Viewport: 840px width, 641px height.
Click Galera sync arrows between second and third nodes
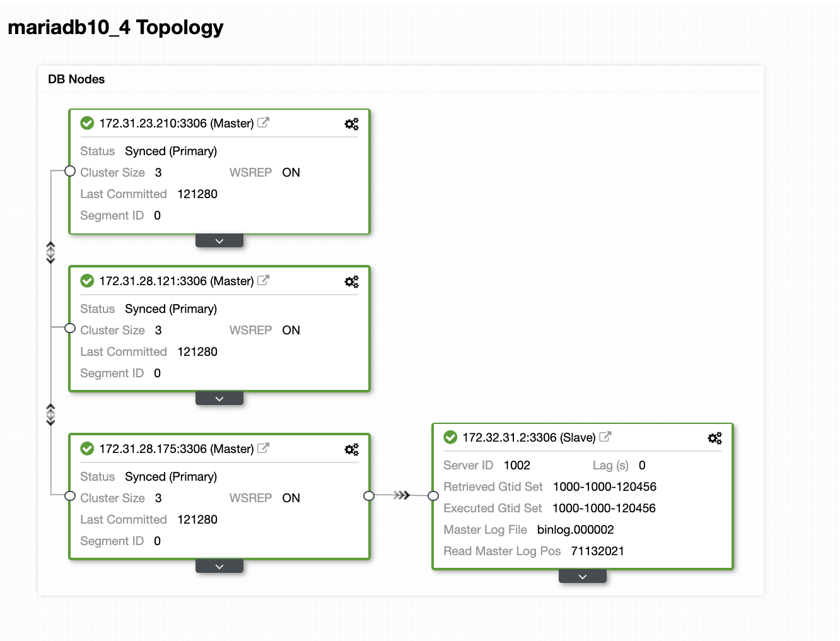(x=51, y=415)
